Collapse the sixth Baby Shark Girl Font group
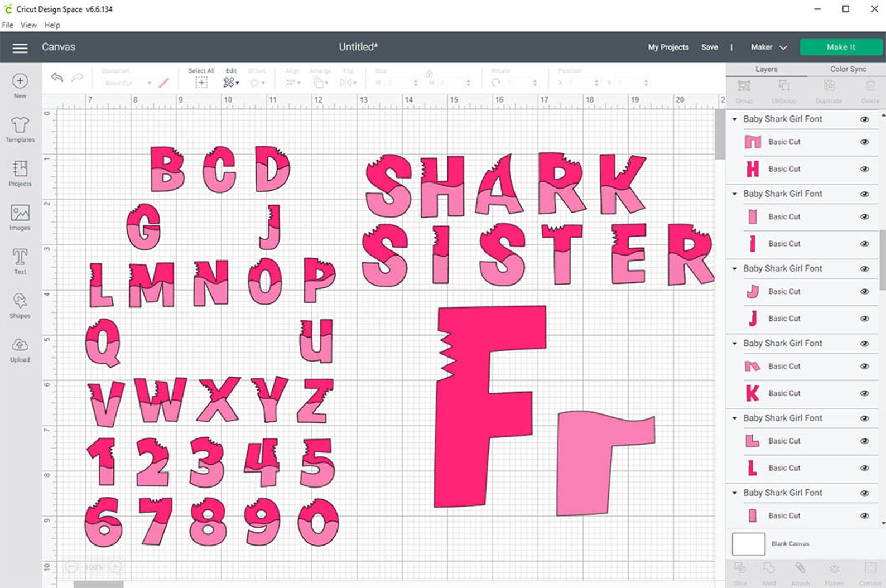Screen dimensions: 886x588 pyautogui.click(x=735, y=493)
